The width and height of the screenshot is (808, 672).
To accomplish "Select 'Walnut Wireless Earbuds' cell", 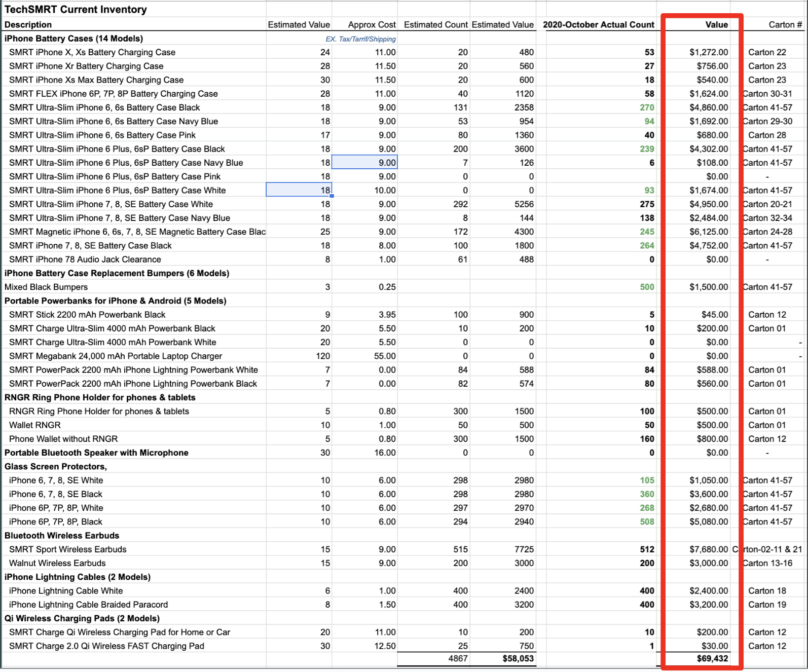I will [57, 564].
